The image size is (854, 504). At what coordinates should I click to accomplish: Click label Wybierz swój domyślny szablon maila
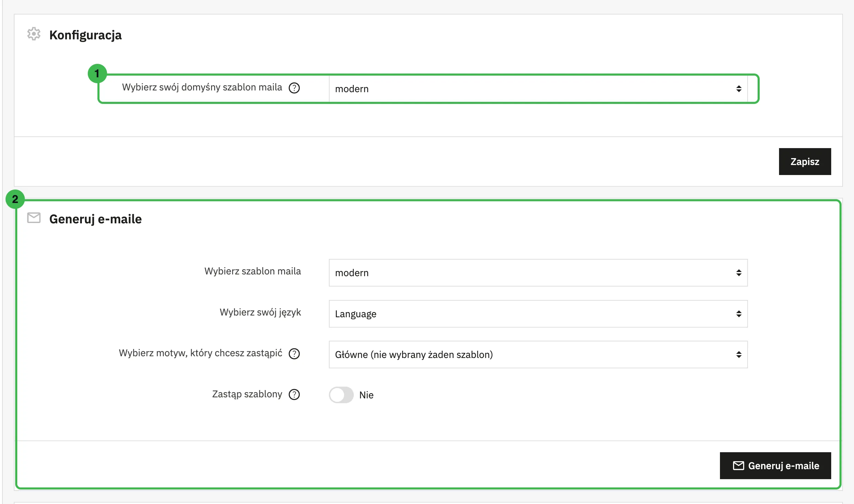[202, 87]
